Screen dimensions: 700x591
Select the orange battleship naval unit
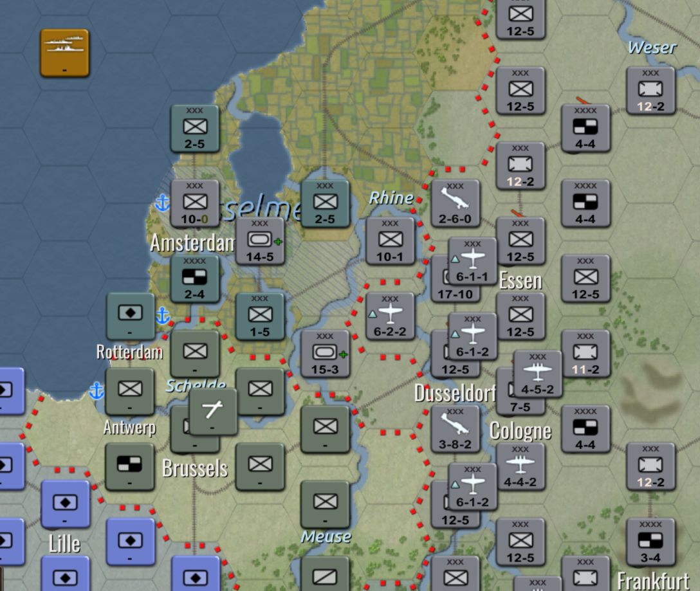(65, 53)
